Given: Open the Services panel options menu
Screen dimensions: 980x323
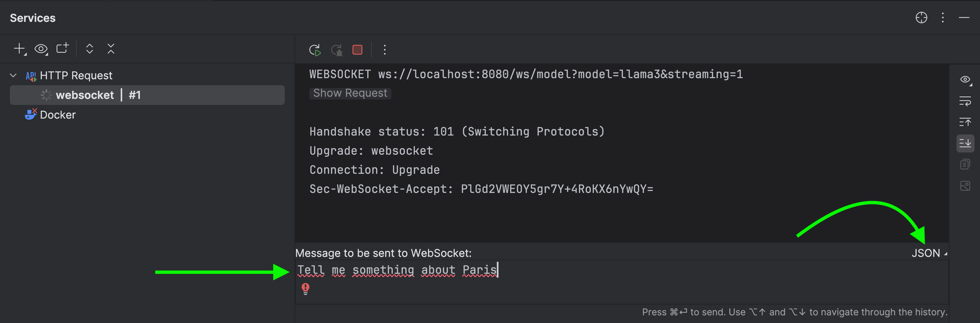Looking at the screenshot, I should click(x=943, y=18).
